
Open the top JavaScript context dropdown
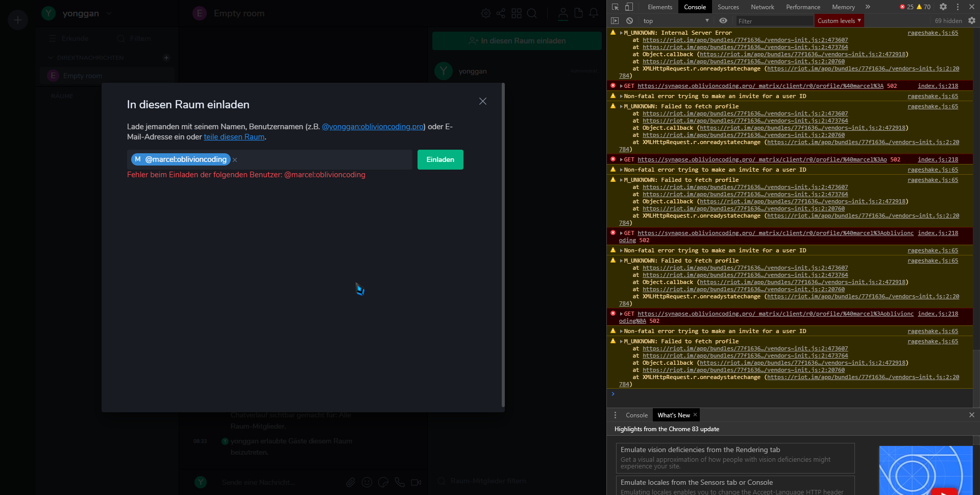(x=675, y=20)
